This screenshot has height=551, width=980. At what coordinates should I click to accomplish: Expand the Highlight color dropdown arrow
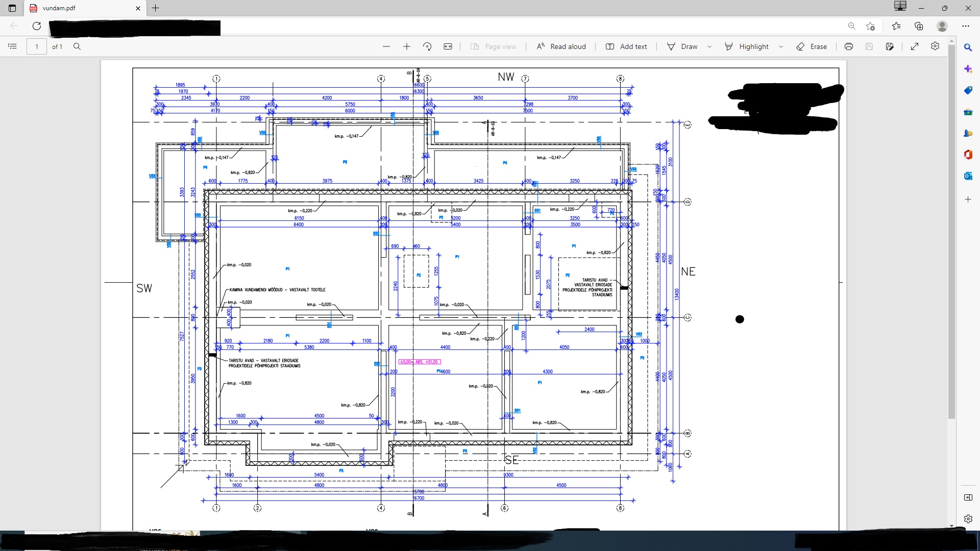781,46
